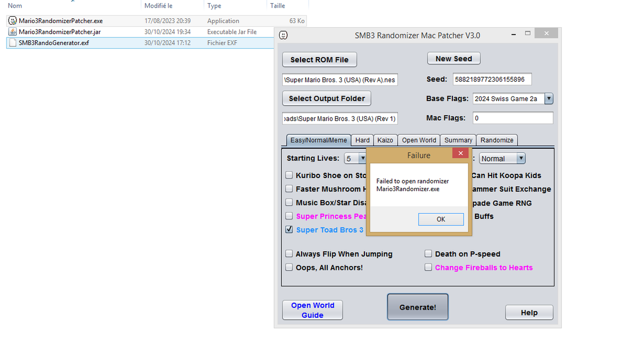Click the smiley icon in patcher title bar

(x=283, y=35)
